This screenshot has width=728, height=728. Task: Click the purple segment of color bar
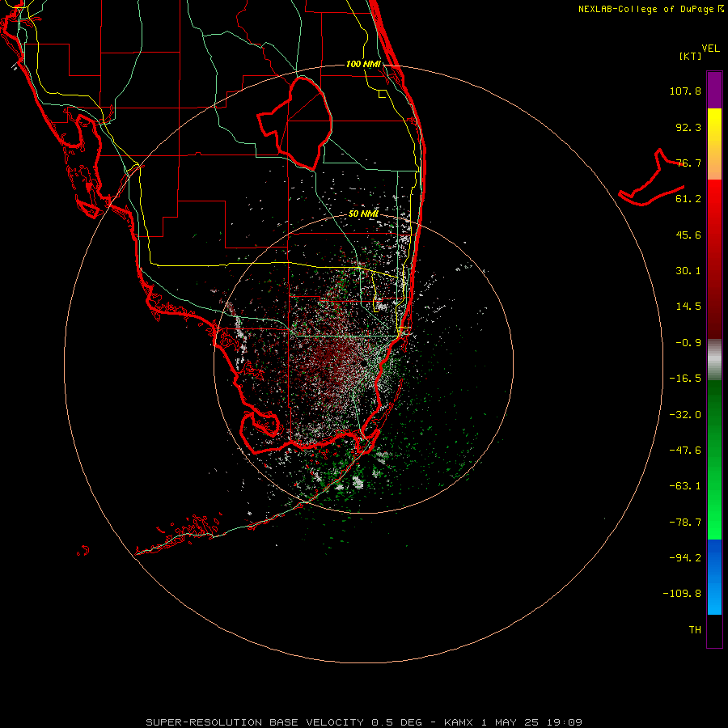coord(714,90)
